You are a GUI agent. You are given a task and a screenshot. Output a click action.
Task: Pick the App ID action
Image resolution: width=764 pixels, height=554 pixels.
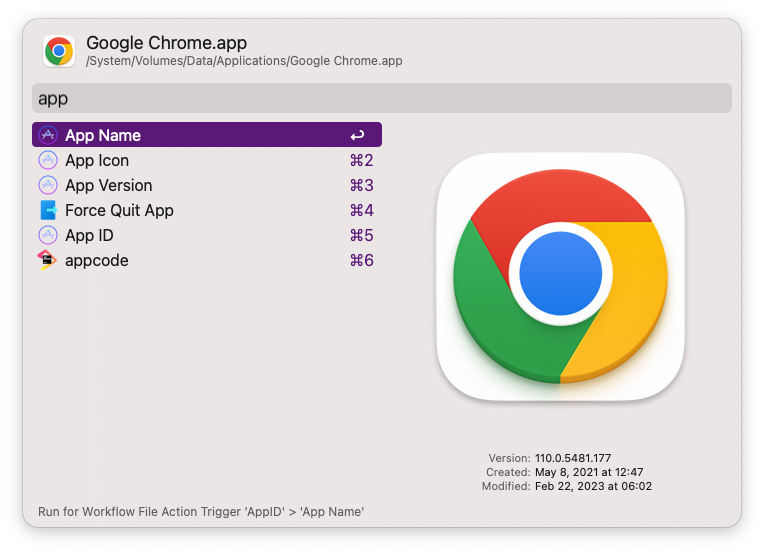(x=89, y=235)
